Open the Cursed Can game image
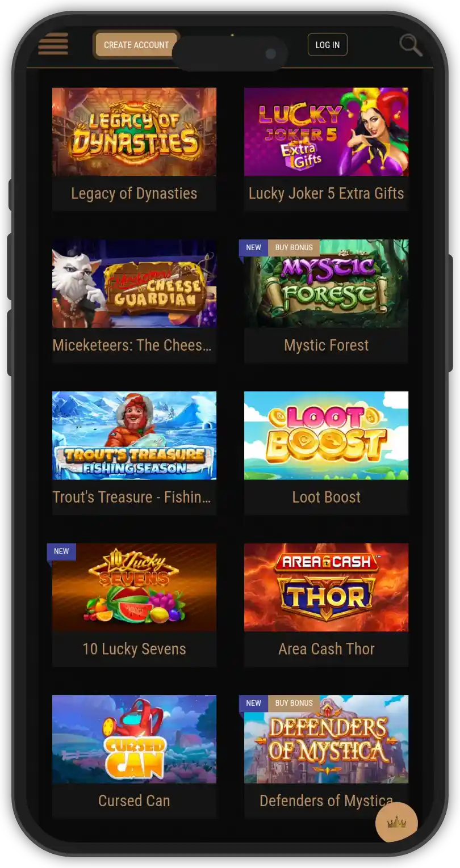This screenshot has width=460, height=868. coord(134,739)
